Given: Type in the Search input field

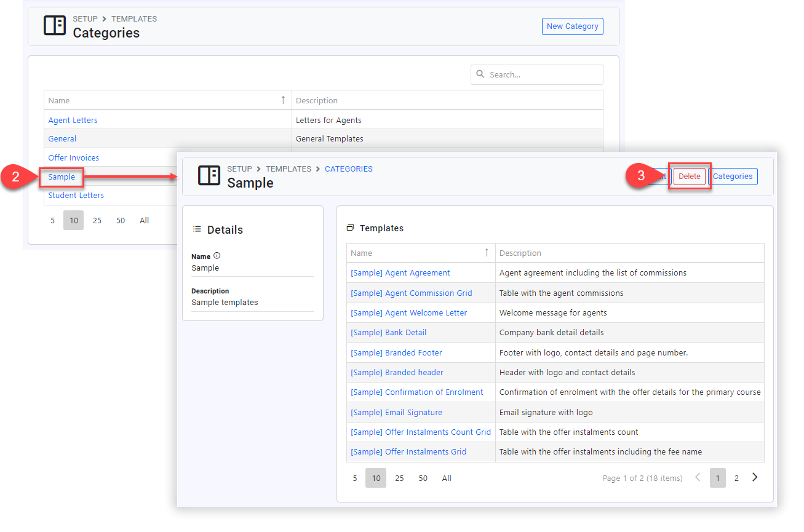Looking at the screenshot, I should click(x=543, y=74).
